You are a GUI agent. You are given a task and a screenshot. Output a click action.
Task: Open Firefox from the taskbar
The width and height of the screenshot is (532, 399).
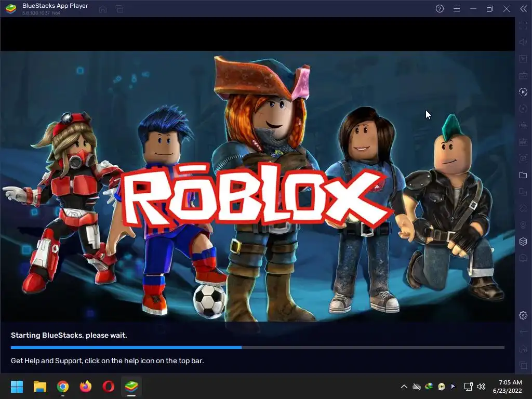[86, 387]
